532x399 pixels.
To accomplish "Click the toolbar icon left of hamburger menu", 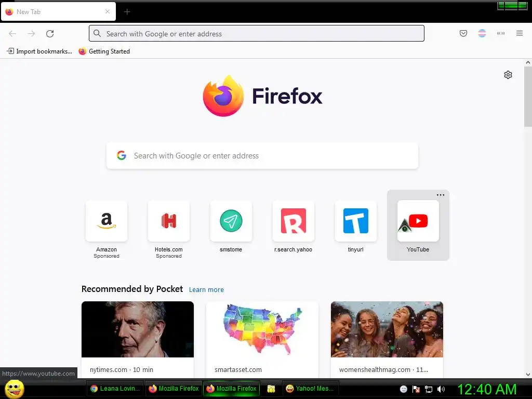I will [x=501, y=33].
